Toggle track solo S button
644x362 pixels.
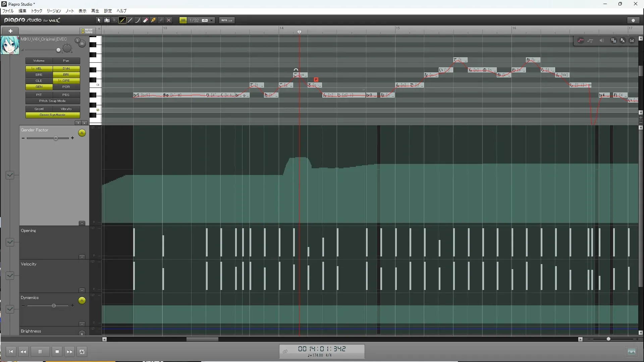click(77, 41)
